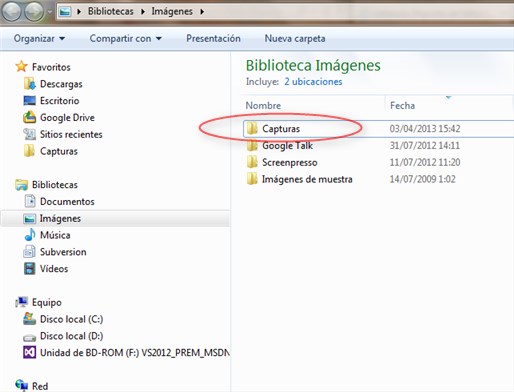Click the Descargas folder icon
The image size is (514, 392).
[29, 83]
